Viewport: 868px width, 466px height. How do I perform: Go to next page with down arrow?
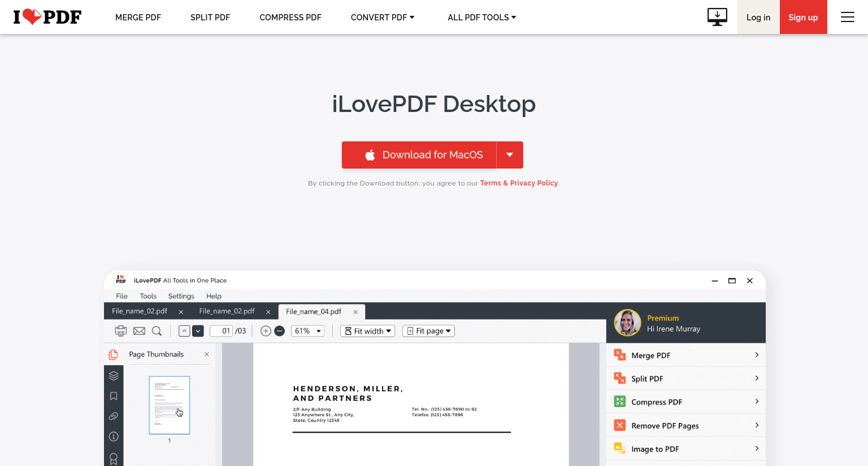pos(198,331)
